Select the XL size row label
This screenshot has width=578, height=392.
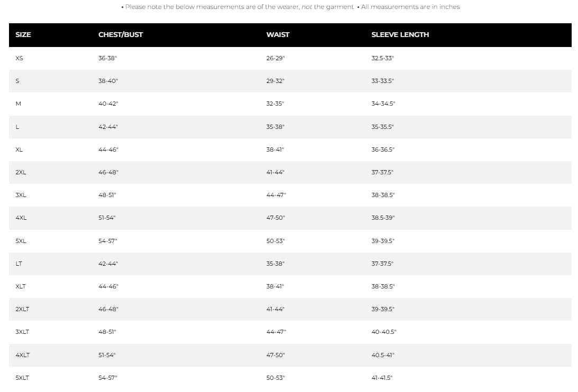point(20,150)
